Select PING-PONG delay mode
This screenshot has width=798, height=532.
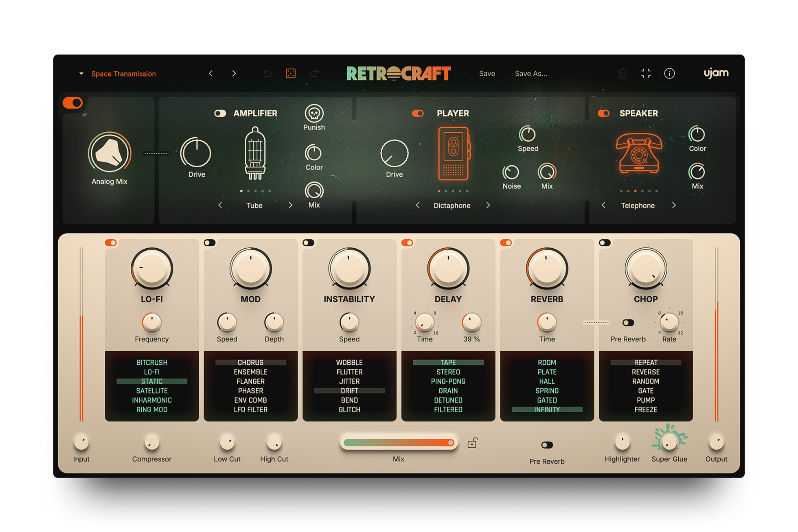click(x=448, y=381)
